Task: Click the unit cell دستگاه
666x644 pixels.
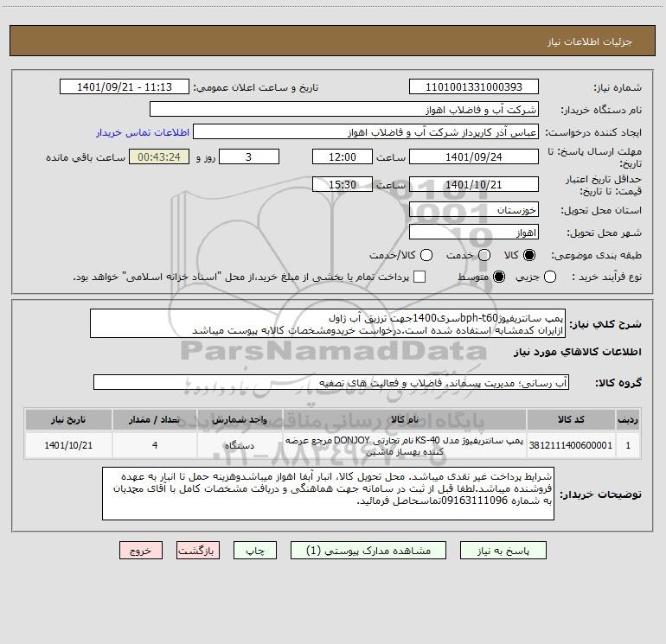Action: coord(240,445)
